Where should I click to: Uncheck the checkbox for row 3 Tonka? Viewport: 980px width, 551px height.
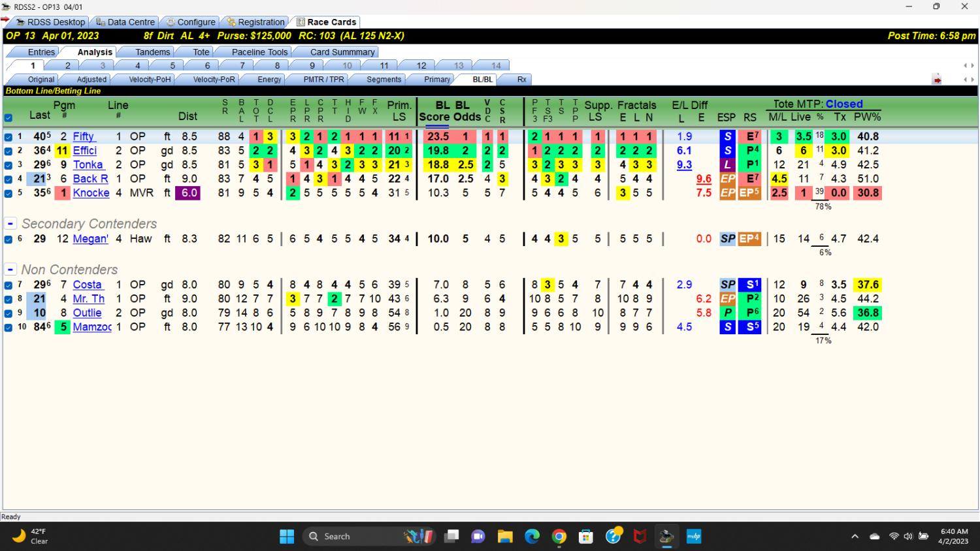click(8, 165)
